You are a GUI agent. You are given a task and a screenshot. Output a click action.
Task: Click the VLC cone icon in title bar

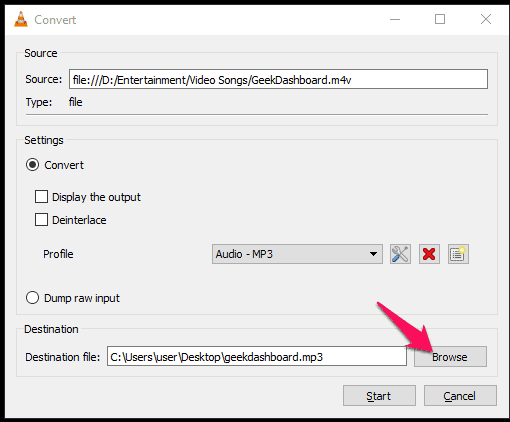(x=21, y=19)
